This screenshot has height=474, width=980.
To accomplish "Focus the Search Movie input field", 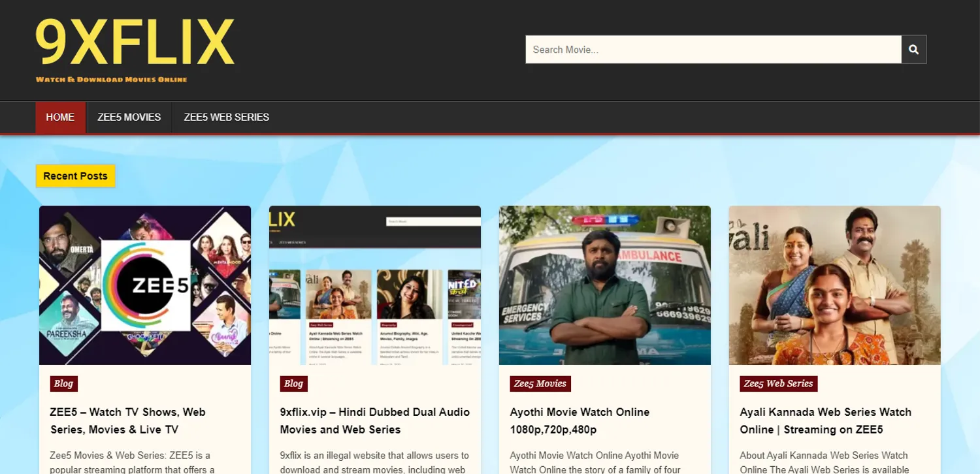I will 713,50.
